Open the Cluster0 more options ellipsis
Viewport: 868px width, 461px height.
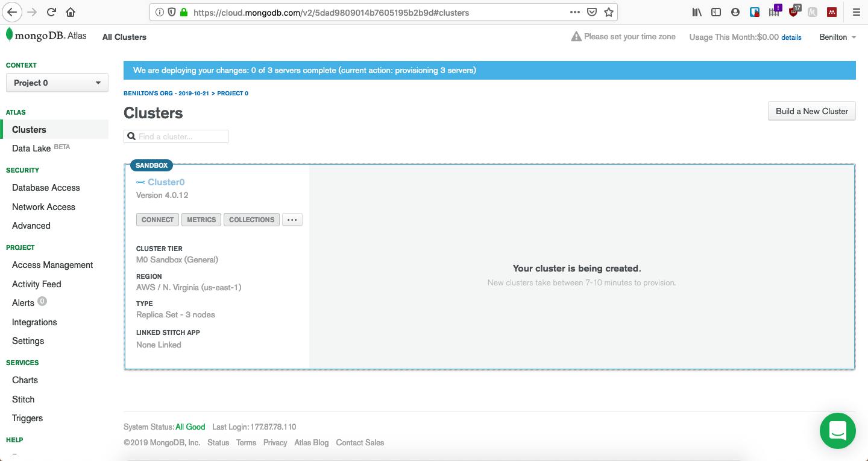[292, 220]
